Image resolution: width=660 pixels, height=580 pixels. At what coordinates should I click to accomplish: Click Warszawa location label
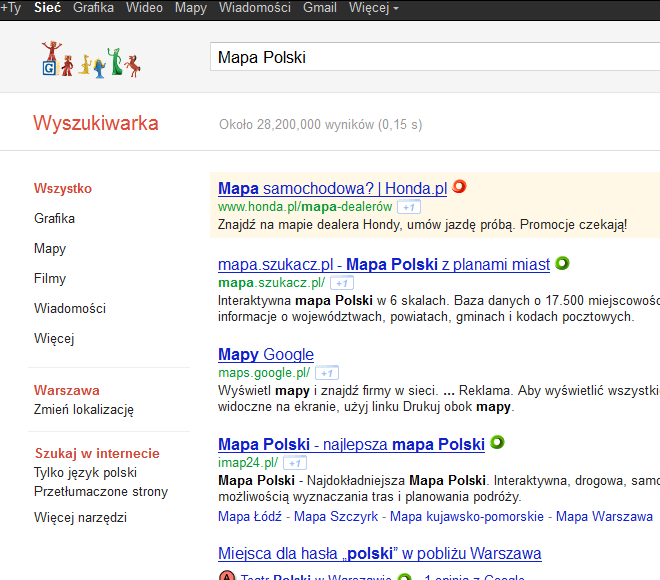67,391
